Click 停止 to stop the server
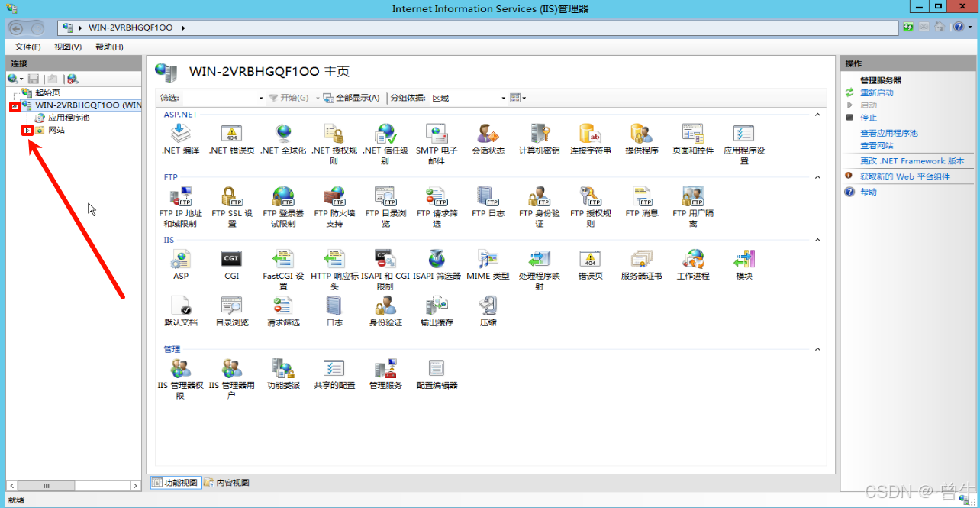Screen dimensions: 980x508 pos(869,118)
